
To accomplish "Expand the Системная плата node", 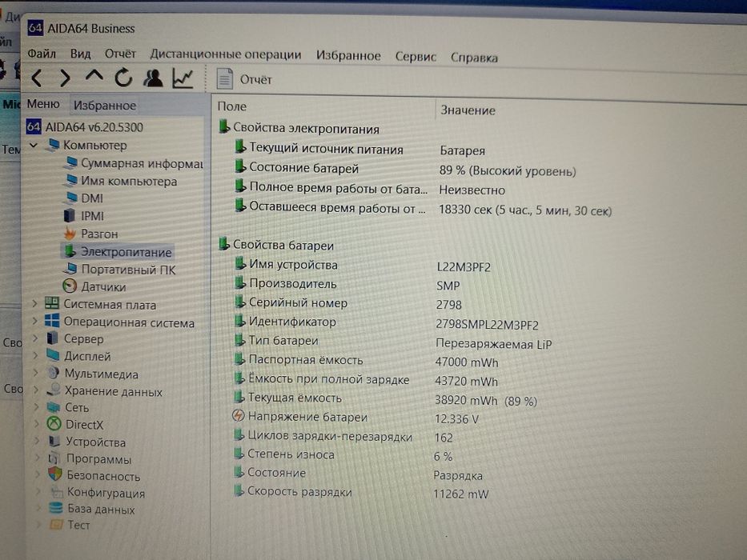I will [34, 304].
